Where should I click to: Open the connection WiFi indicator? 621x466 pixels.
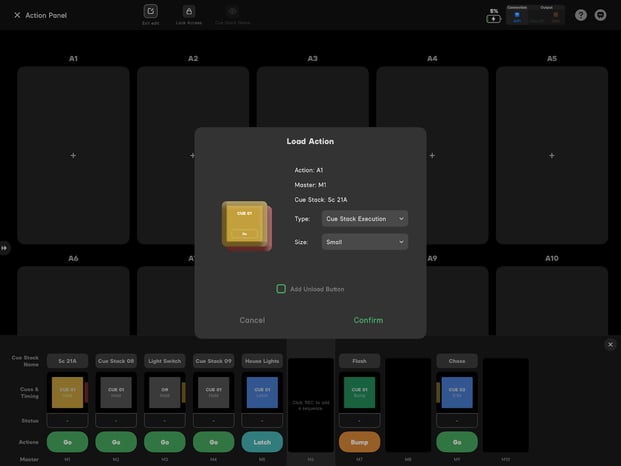pos(517,16)
